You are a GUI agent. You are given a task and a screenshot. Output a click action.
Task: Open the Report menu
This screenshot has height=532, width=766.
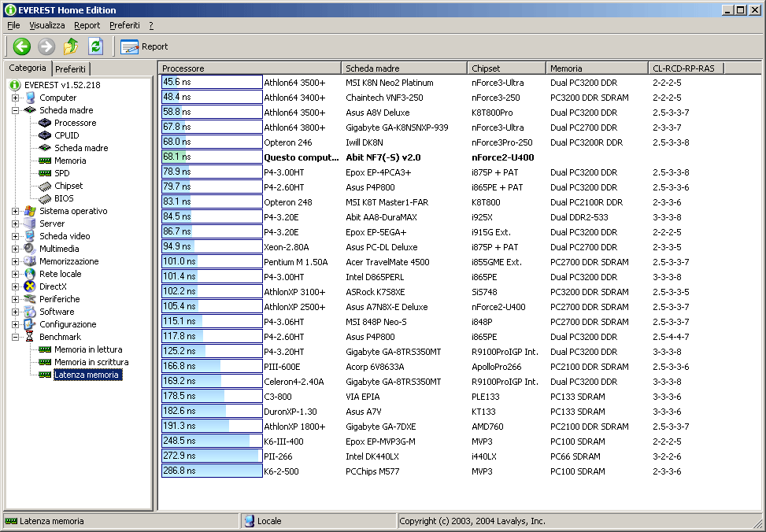pos(87,25)
